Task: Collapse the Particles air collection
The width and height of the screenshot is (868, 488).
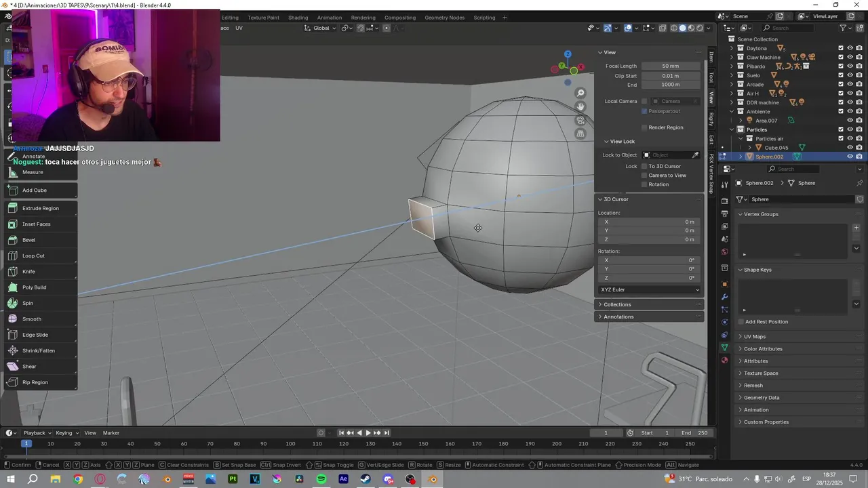Action: tap(741, 138)
